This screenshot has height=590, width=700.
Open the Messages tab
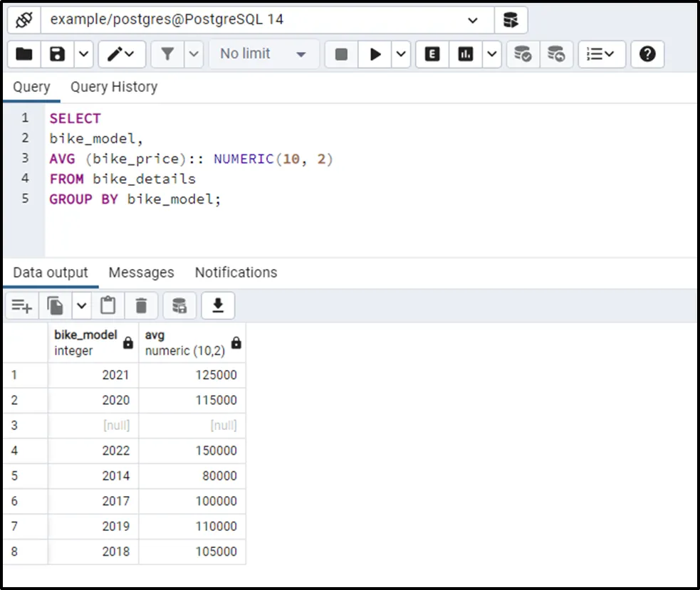coord(141,273)
